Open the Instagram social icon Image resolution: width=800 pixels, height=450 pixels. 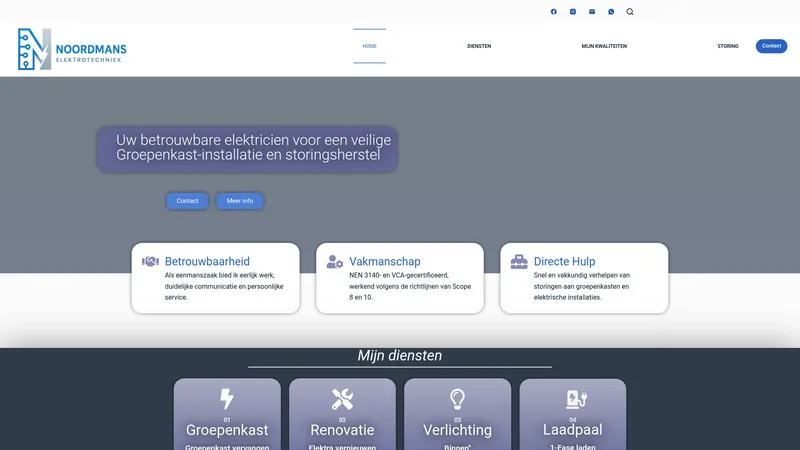[x=573, y=12]
